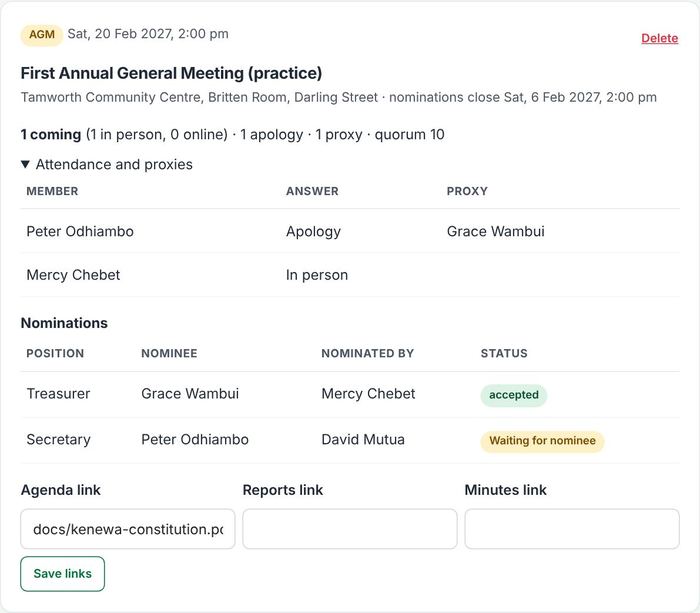The height and width of the screenshot is (613, 700).
Task: Click the 'Waiting for nominee' status badge
Action: (542, 441)
